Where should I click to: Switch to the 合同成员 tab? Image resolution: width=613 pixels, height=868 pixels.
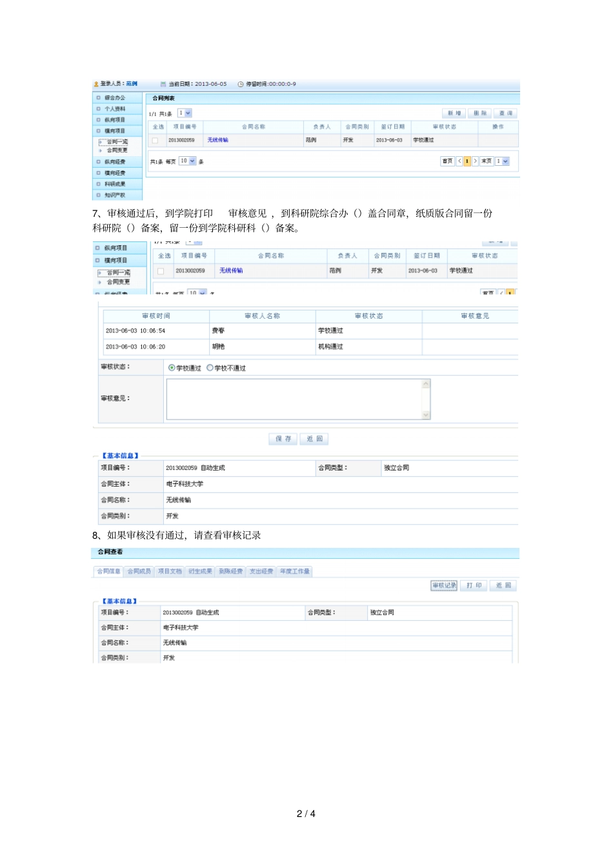pos(139,572)
